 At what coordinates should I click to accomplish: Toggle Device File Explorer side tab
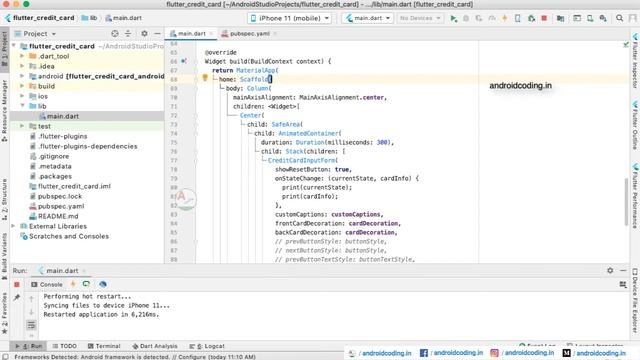635,300
